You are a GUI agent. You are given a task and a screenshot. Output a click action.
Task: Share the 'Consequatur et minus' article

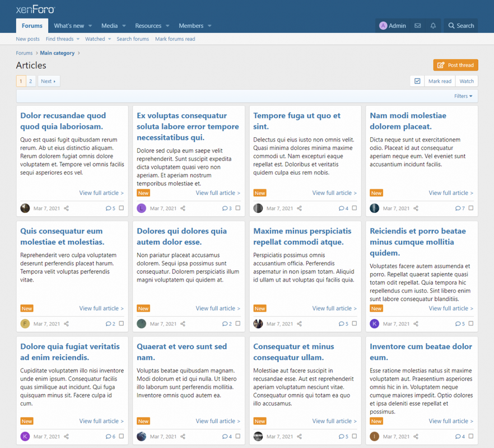(299, 436)
